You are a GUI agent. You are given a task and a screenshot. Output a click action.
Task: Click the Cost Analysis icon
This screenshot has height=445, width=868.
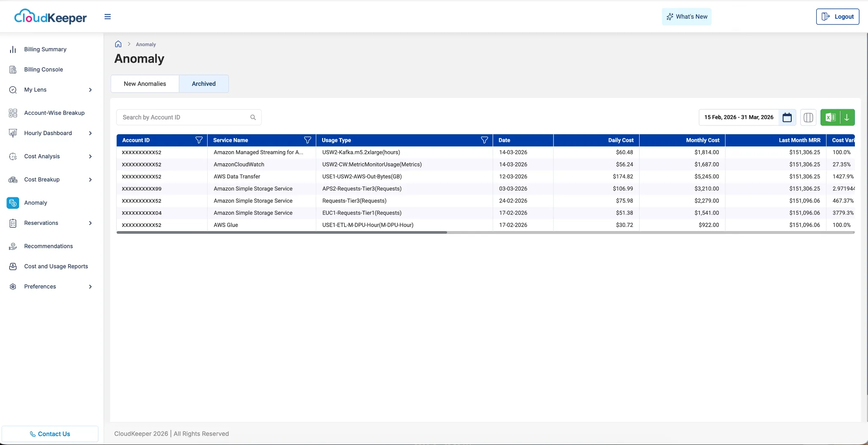point(13,156)
